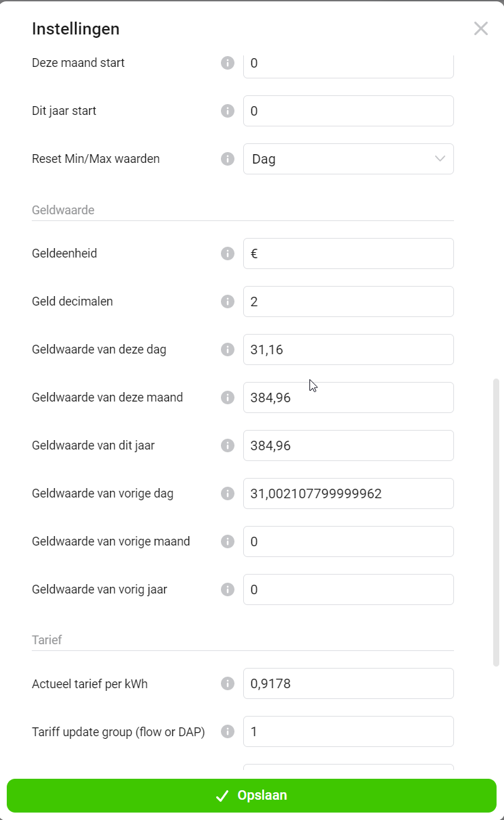
Task: Click info icon beside Dit jaar start
Action: pos(228,111)
